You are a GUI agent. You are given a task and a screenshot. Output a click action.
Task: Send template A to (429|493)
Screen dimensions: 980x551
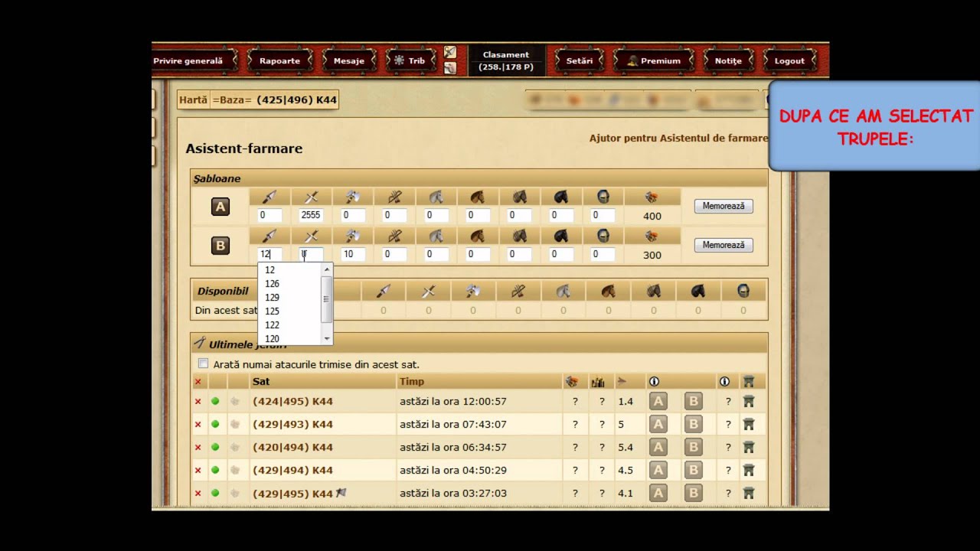658,424
